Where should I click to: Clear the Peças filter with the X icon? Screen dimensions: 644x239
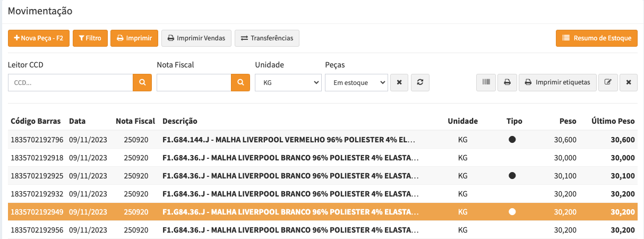coord(399,82)
